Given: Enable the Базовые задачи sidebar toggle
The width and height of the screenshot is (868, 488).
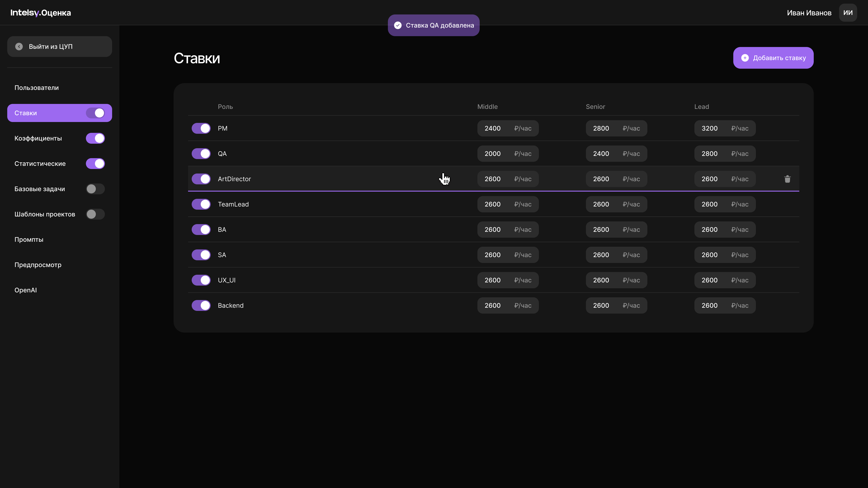Looking at the screenshot, I should pyautogui.click(x=95, y=189).
